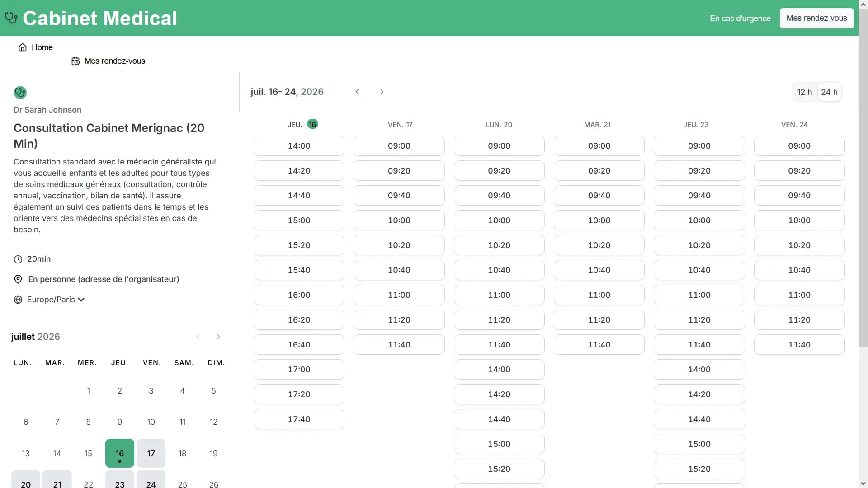Switch to 24 h time format

click(830, 92)
